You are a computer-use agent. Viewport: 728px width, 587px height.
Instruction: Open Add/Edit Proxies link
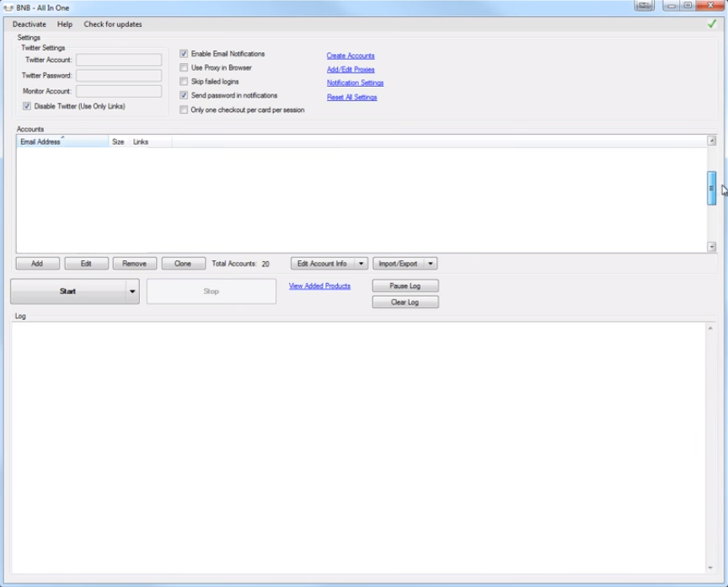point(351,70)
